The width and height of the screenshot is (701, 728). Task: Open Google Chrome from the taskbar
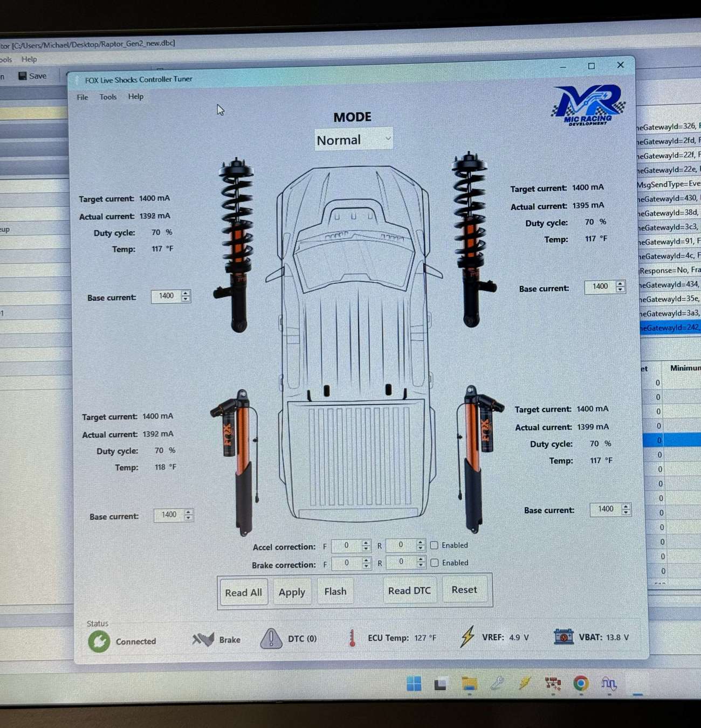(581, 683)
